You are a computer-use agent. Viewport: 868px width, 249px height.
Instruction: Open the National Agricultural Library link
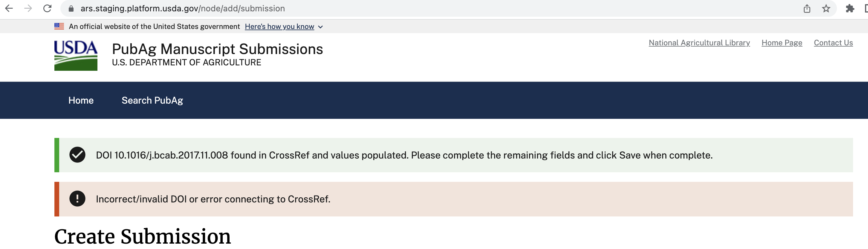(x=699, y=43)
